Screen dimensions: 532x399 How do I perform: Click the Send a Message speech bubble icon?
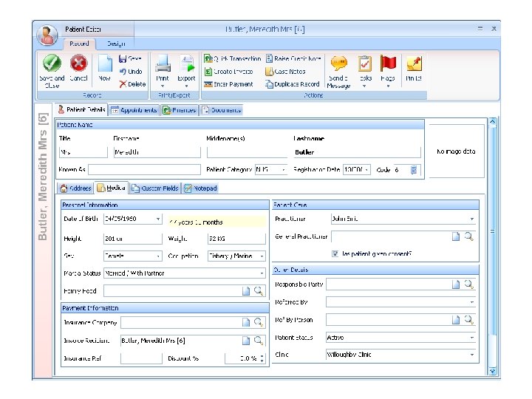(338, 64)
